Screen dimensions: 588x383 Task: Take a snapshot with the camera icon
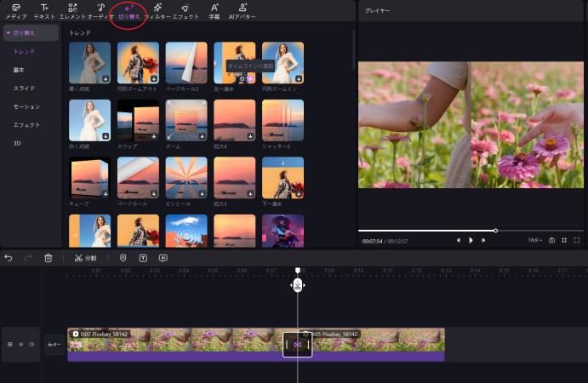point(551,241)
